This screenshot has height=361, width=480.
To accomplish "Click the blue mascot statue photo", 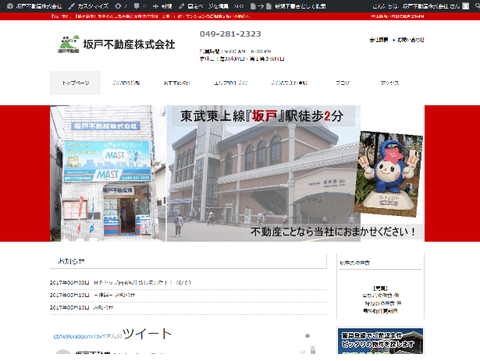I will (388, 174).
